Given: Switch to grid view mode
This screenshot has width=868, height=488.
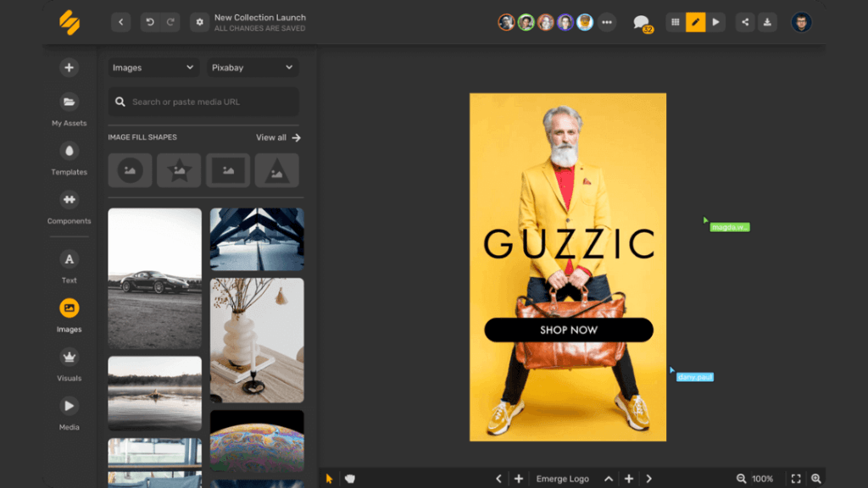Looking at the screenshot, I should tap(676, 22).
